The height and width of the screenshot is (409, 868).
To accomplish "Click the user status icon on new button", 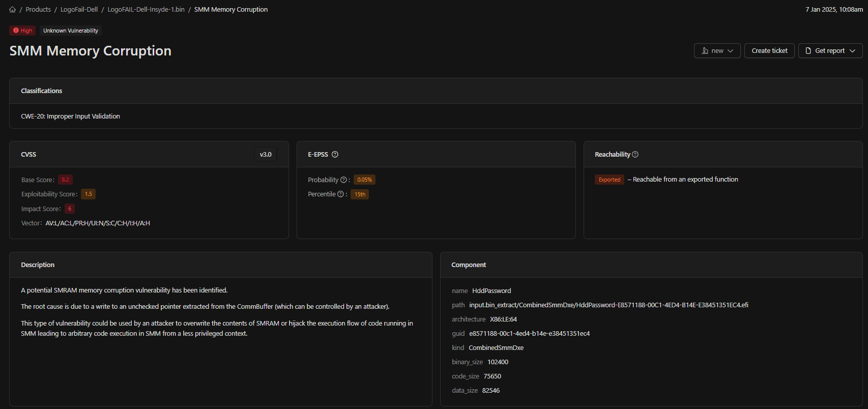I will 705,51.
